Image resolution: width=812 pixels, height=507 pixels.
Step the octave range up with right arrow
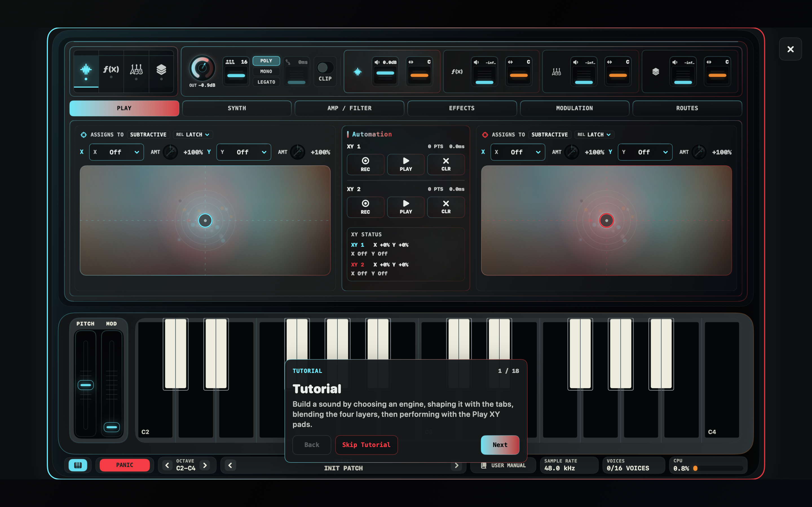[x=205, y=465]
